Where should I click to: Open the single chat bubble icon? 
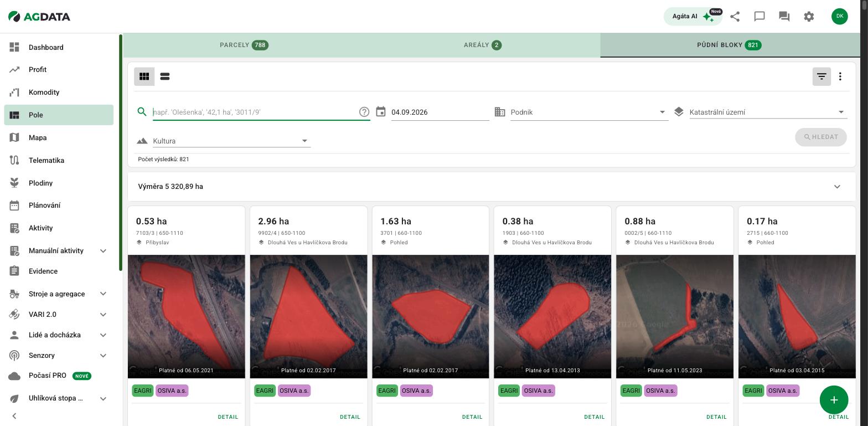(759, 17)
